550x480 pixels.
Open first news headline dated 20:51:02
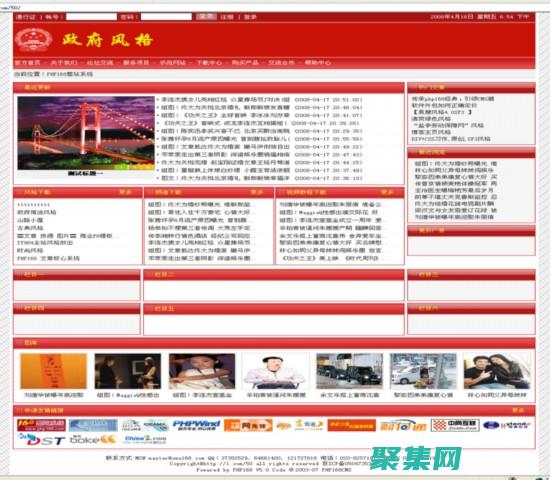click(x=225, y=100)
